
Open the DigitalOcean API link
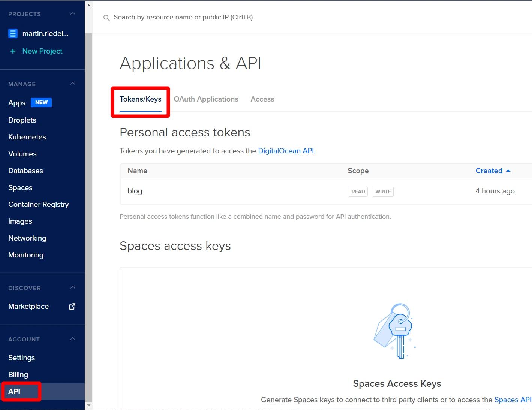[286, 151]
